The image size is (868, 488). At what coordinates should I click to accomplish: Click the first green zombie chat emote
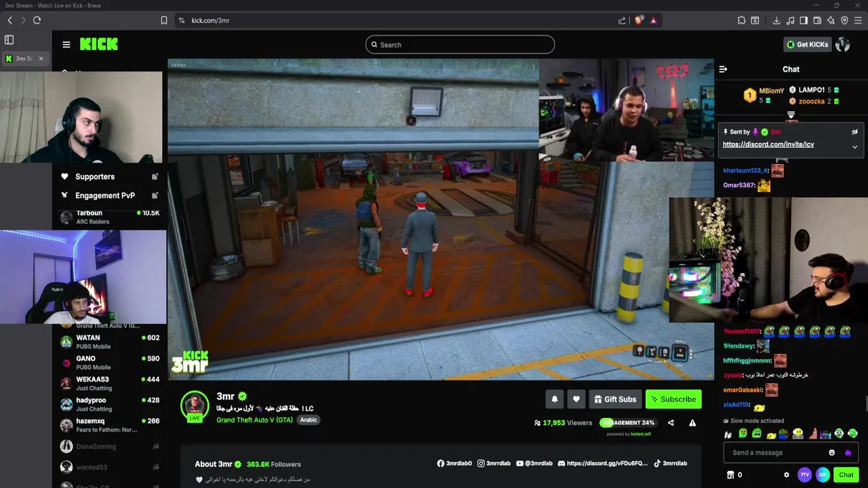[x=743, y=433]
